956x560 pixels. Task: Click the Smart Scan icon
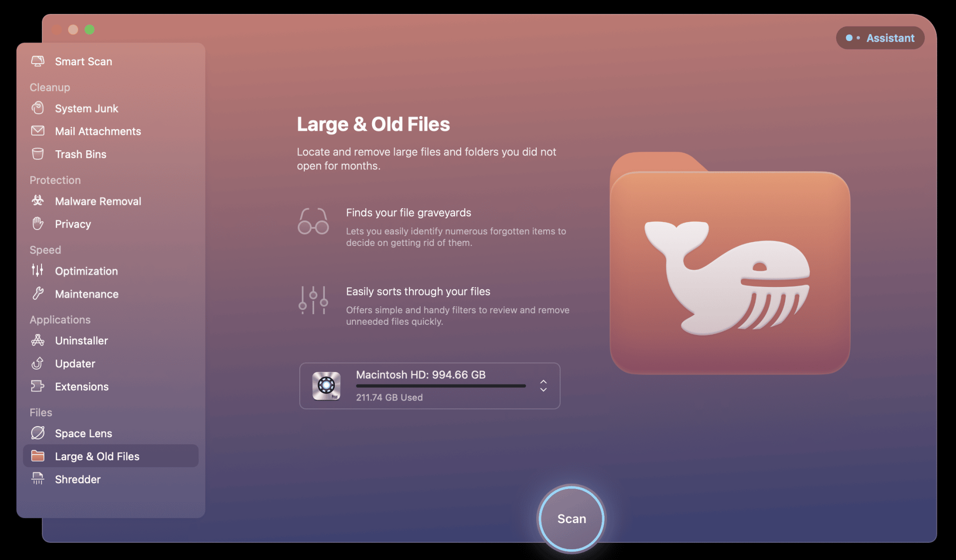coord(38,61)
